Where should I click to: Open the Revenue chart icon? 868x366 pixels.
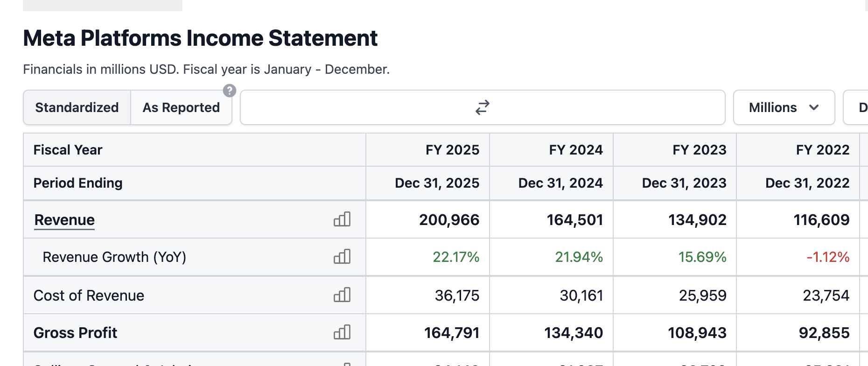point(342,219)
